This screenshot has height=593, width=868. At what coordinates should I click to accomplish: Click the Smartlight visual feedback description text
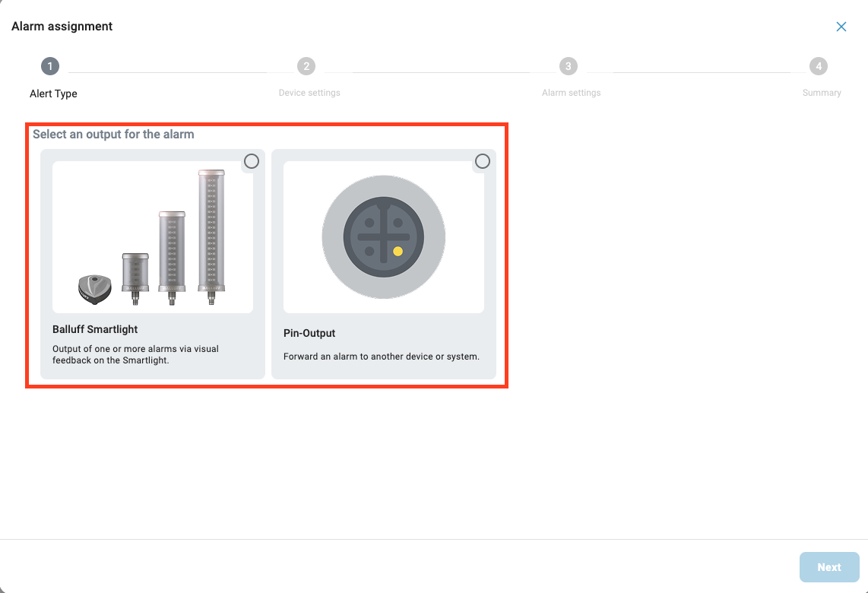pyautogui.click(x=135, y=354)
